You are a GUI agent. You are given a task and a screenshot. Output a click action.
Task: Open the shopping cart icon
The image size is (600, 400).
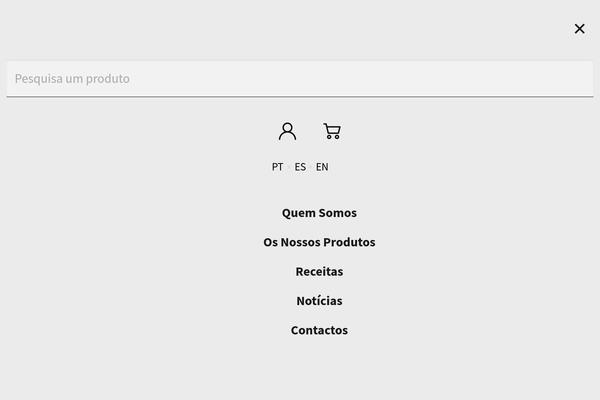(332, 131)
